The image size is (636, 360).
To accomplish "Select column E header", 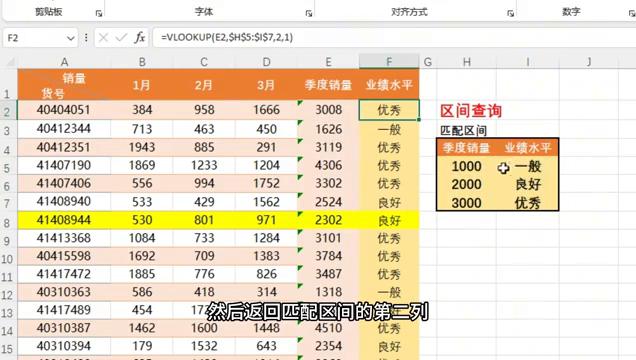I will click(328, 62).
